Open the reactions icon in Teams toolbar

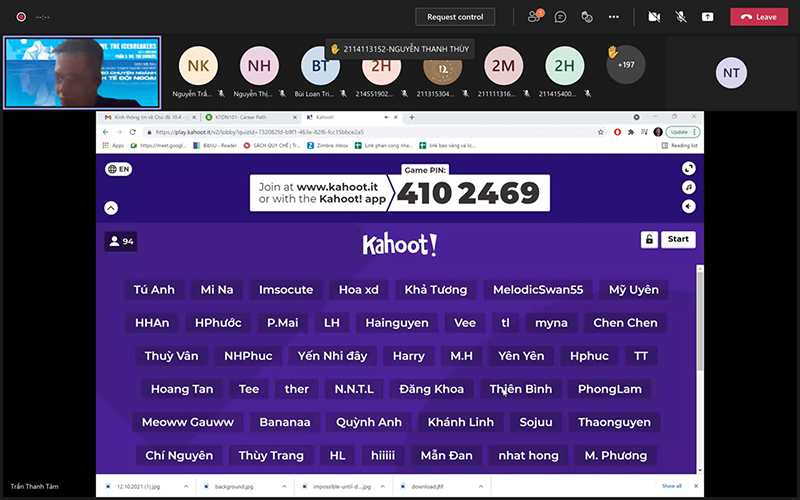point(587,17)
